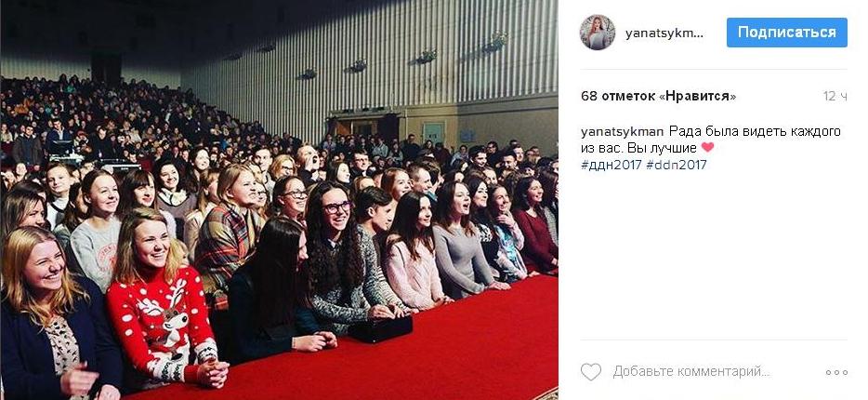Viewport: 868px width, 400px height.
Task: Focus the Добавьте комментарий comment field
Action: coord(691,371)
